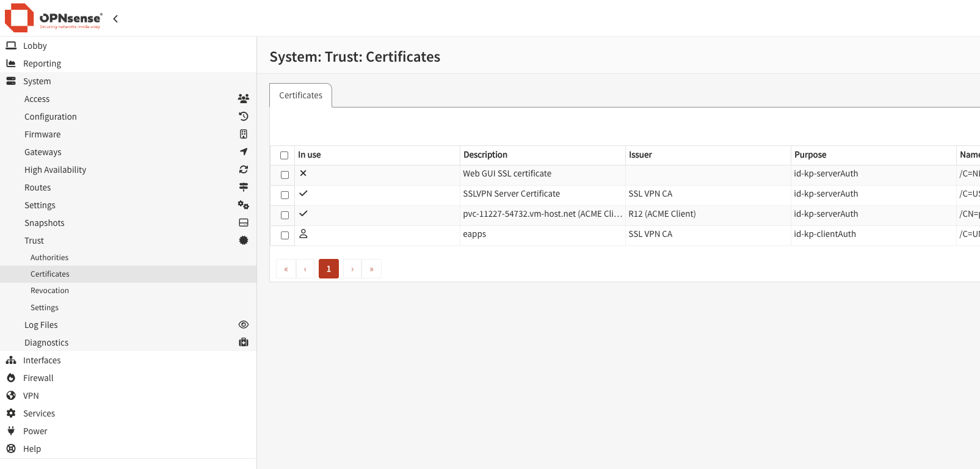Go to page 1 in pagination
Screen dimensions: 980x469
(x=328, y=269)
